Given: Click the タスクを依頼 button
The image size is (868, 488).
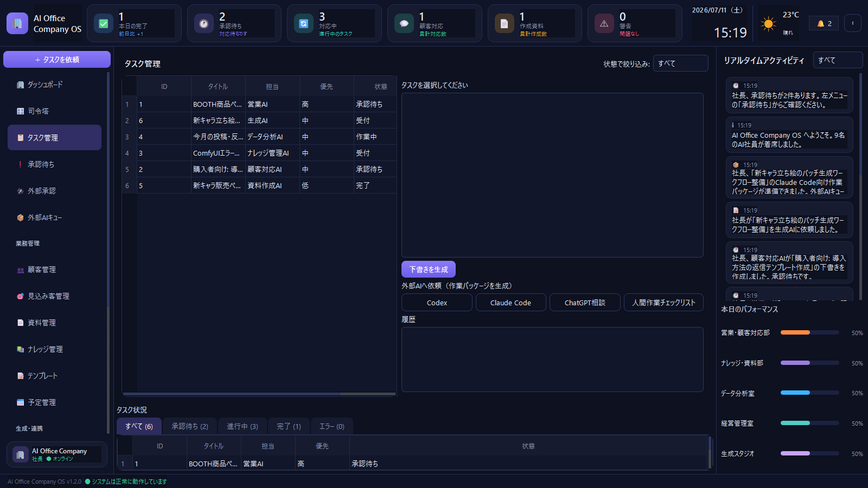Looking at the screenshot, I should coord(57,60).
